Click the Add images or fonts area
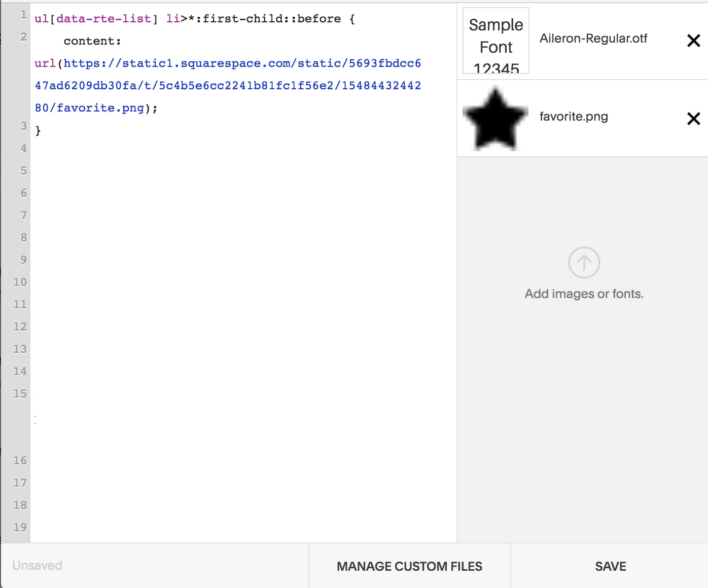This screenshot has width=708, height=588. pos(584,293)
